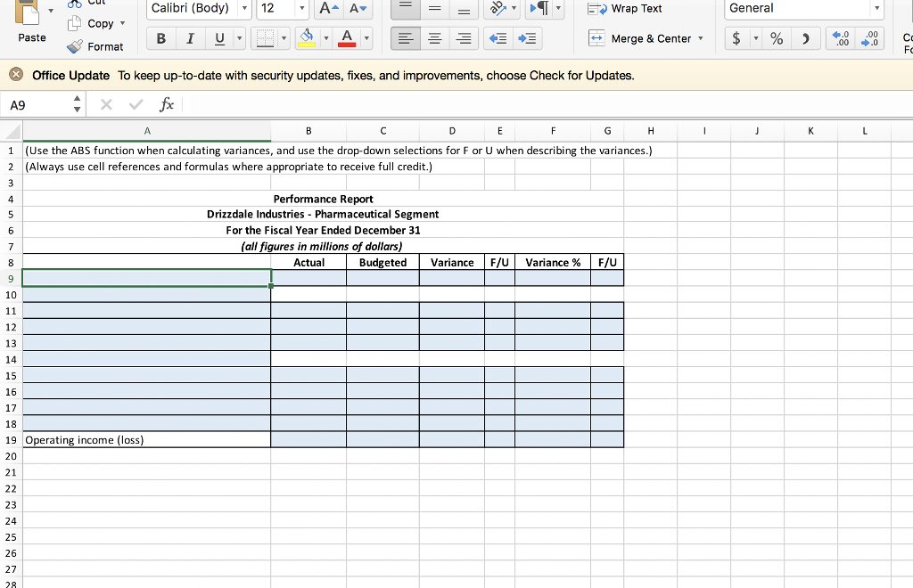This screenshot has width=913, height=588.
Task: Open the font name dropdown
Action: [246, 9]
